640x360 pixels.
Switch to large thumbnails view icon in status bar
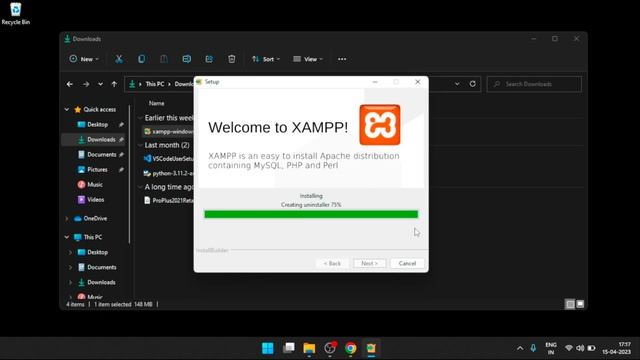580,304
